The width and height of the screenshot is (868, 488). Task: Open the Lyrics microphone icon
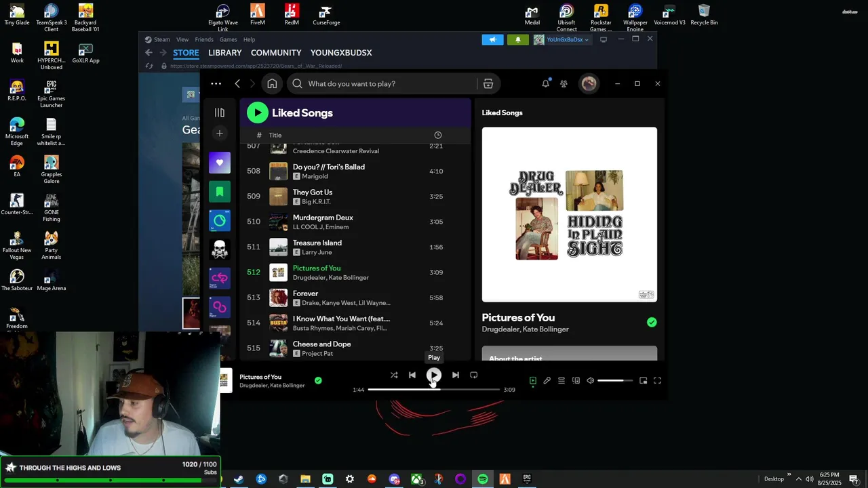click(x=547, y=380)
